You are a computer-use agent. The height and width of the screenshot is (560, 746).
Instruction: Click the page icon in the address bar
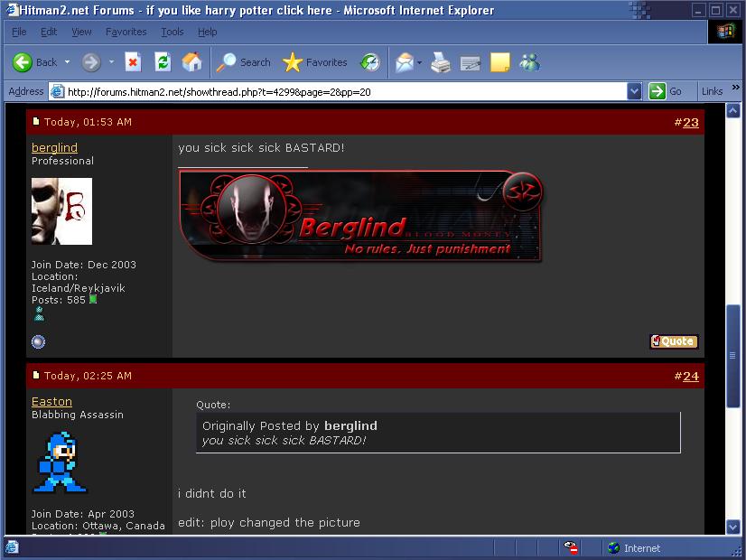click(x=57, y=91)
